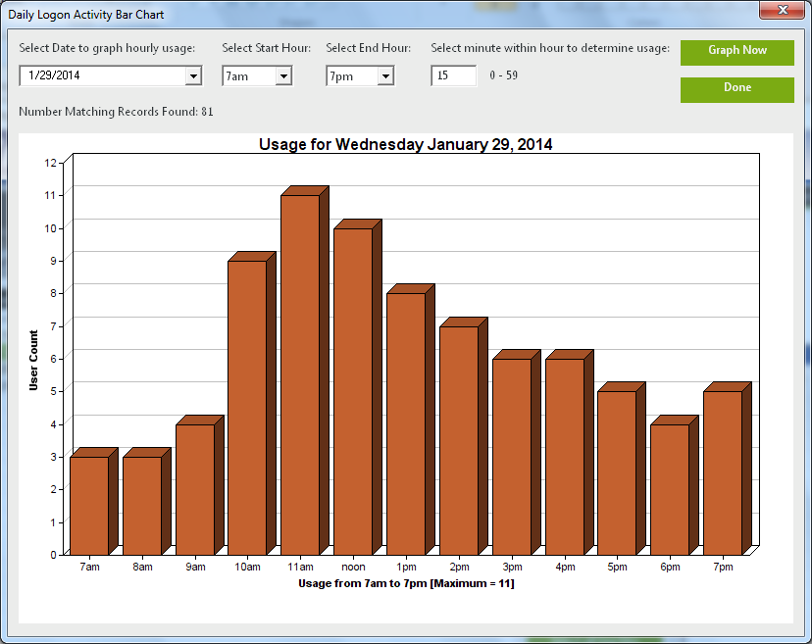Click the '0 - 59' range hint text

pyautogui.click(x=503, y=75)
